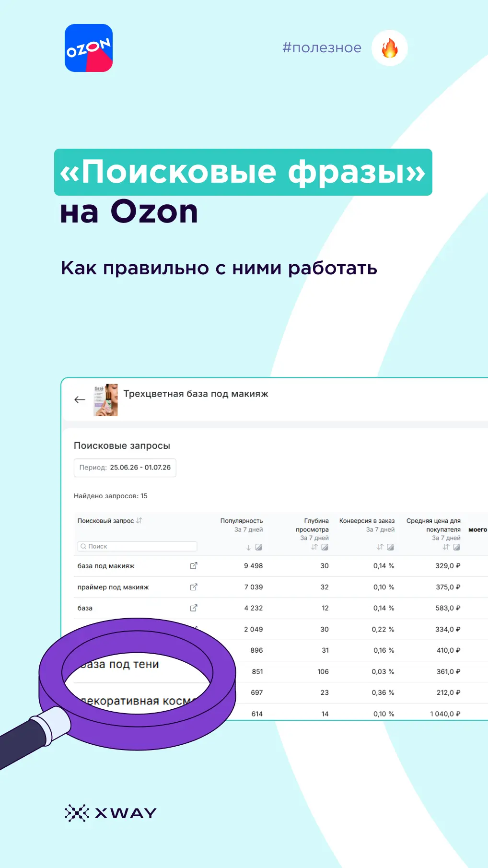Open the external link for праймер под макияж
Screen dimensions: 488x868
194,587
